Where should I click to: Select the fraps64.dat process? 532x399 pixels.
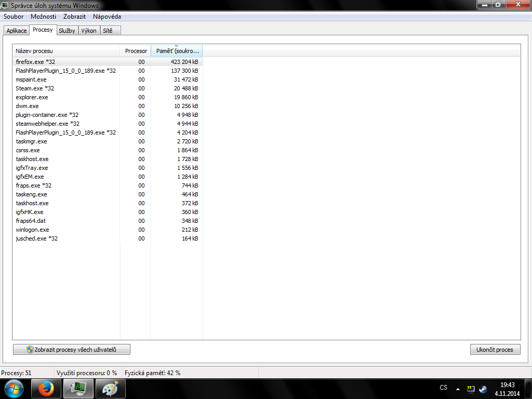(108, 220)
